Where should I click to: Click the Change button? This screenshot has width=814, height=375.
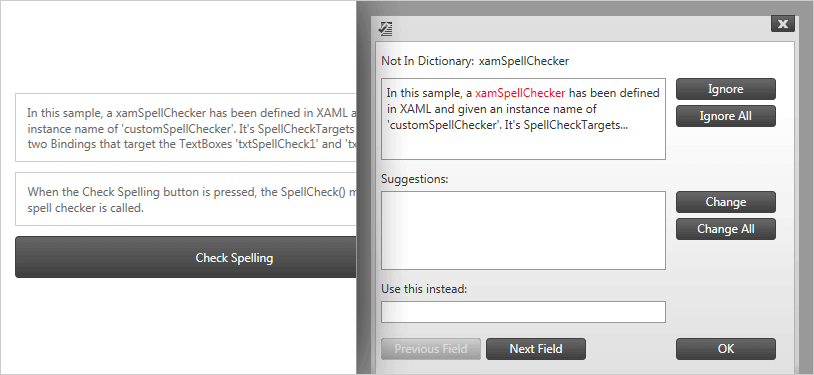click(x=725, y=202)
